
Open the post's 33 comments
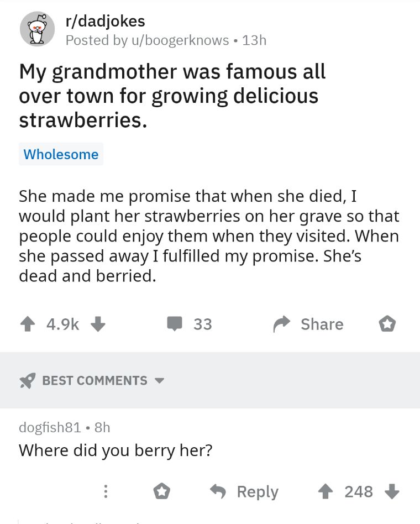pyautogui.click(x=190, y=324)
